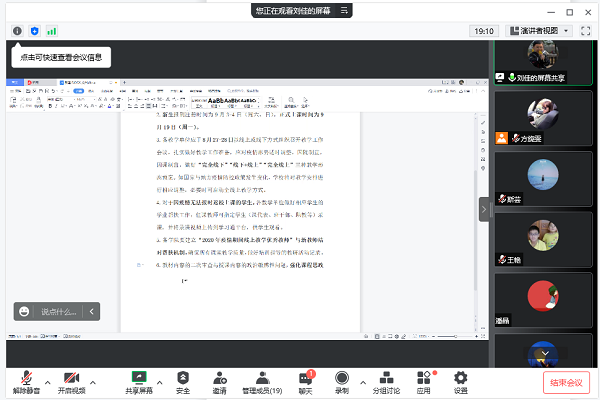The image size is (600, 400).
Task: Expand share options arrow next to 共享屏幕
Action: [160, 382]
